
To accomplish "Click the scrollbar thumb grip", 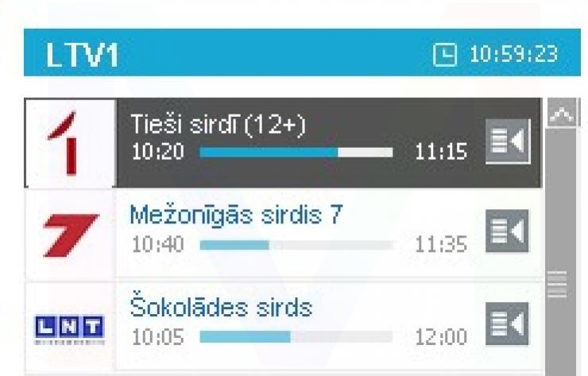I will 560,281.
